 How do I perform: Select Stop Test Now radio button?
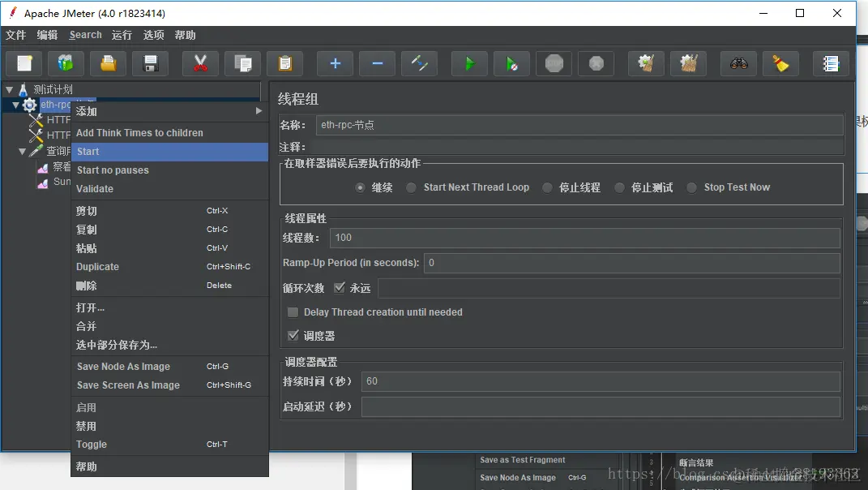point(691,187)
